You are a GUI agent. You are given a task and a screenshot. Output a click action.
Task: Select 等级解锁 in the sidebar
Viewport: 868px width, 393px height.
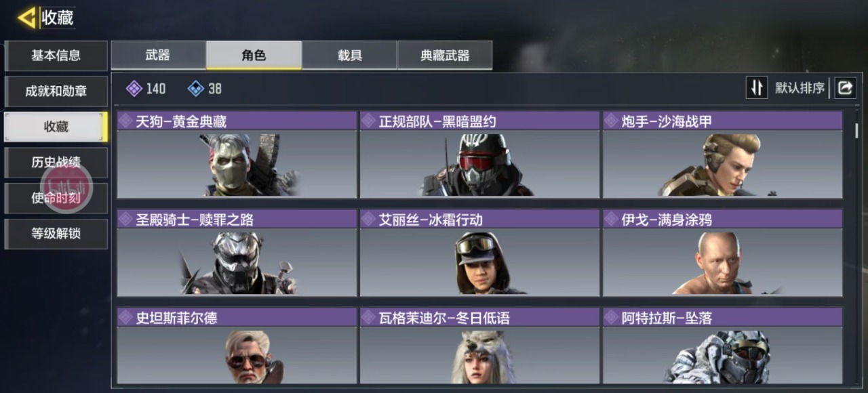[56, 234]
